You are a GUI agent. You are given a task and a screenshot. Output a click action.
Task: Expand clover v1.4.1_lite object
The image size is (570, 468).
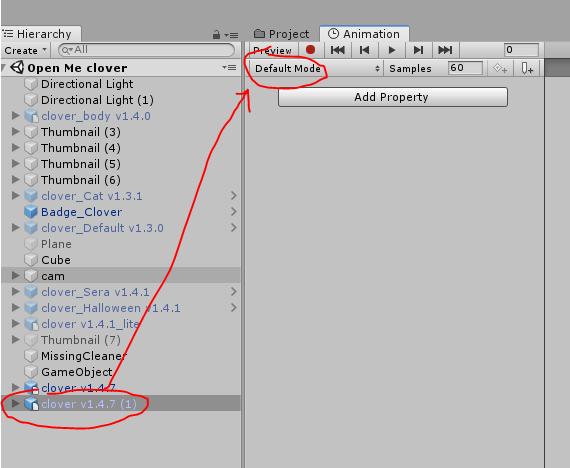[x=16, y=324]
